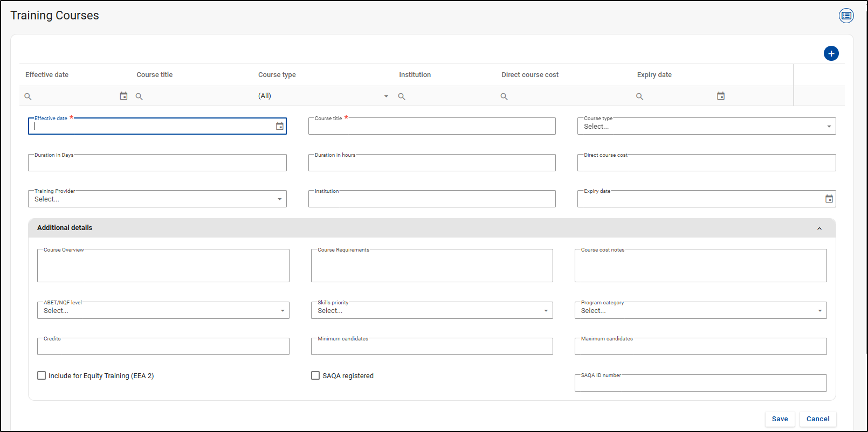Sort by Course title column header

pyautogui.click(x=154, y=75)
